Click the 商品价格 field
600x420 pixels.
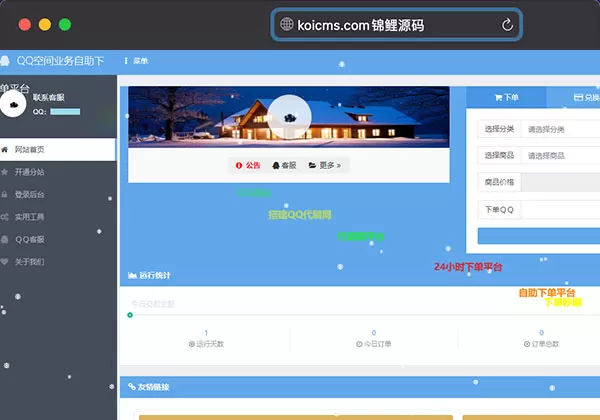(561, 182)
